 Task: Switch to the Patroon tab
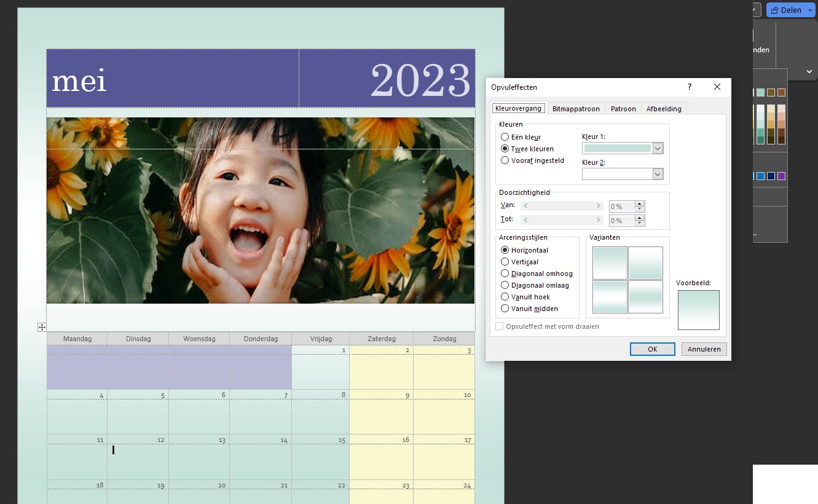tap(623, 109)
